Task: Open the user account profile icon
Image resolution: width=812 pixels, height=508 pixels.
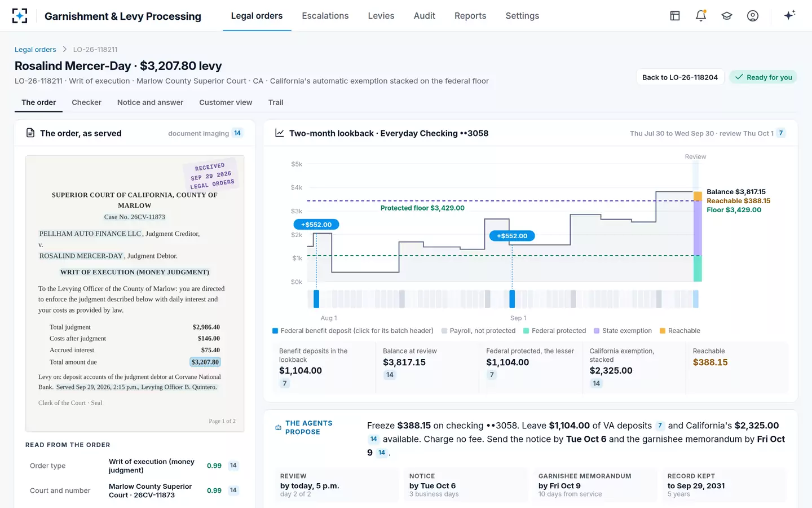Action: (753, 16)
